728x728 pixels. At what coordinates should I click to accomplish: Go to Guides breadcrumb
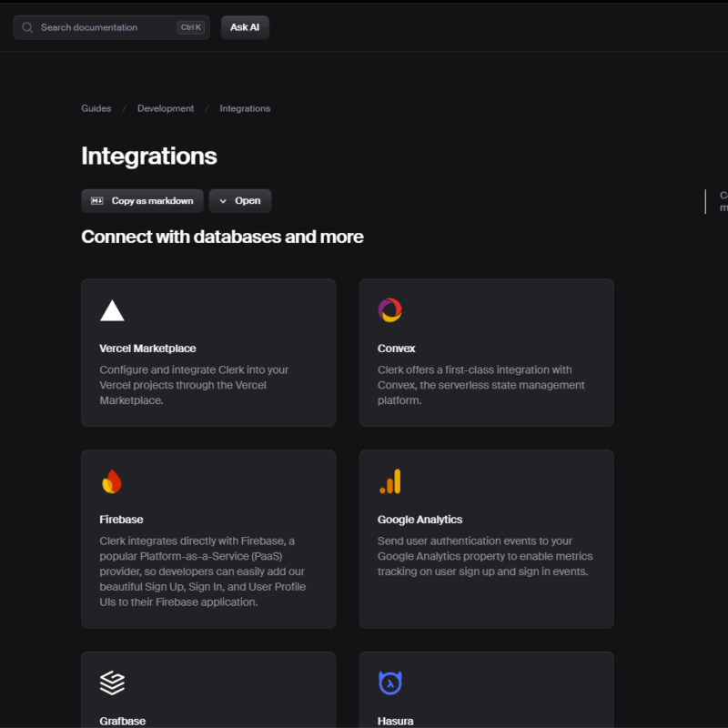point(96,108)
